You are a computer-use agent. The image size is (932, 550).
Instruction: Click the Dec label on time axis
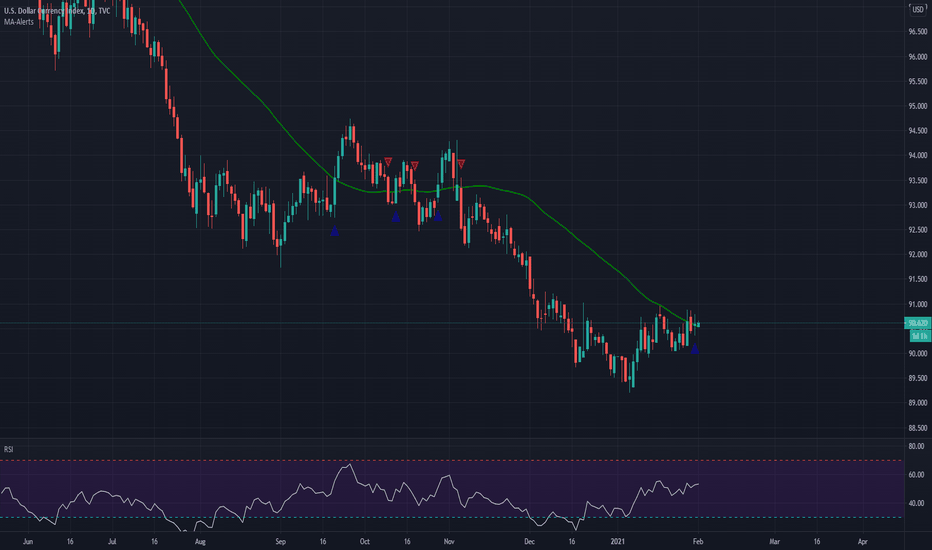coord(529,542)
